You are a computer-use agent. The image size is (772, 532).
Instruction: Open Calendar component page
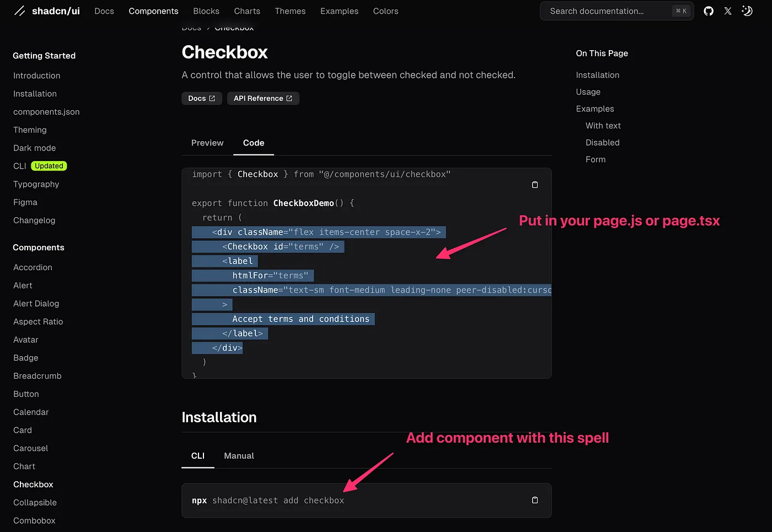click(x=31, y=412)
